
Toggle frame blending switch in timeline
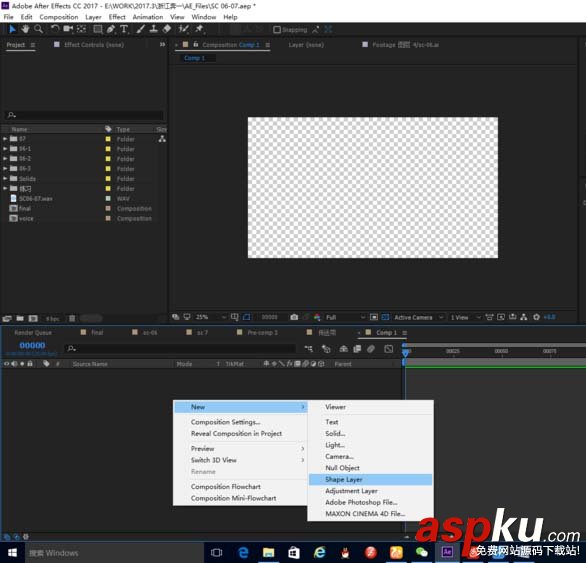(357, 348)
